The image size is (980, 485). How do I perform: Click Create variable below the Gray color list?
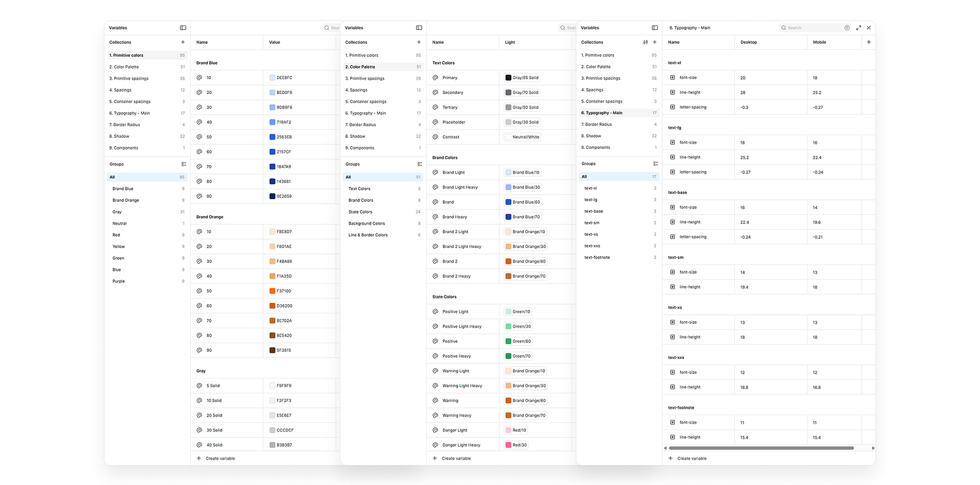click(x=220, y=458)
